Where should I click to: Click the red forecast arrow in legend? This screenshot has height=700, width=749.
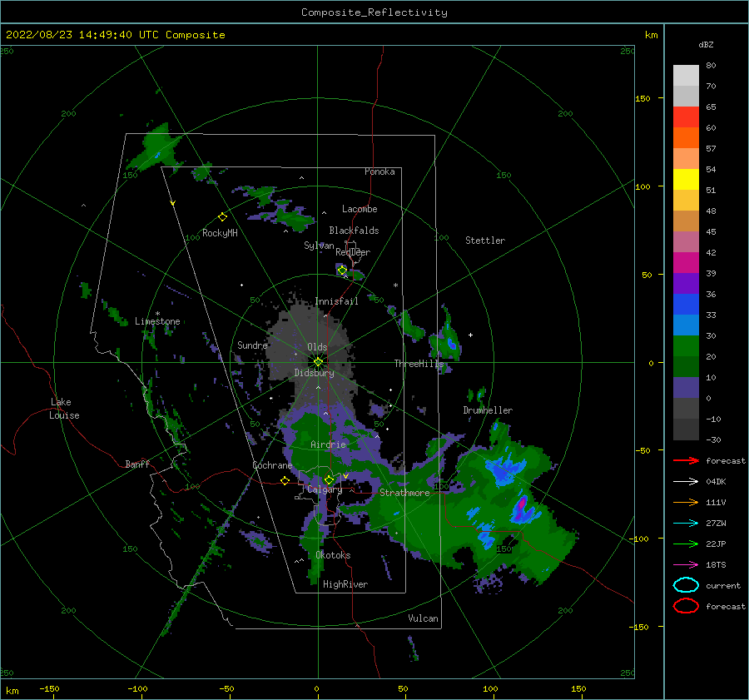click(x=686, y=460)
